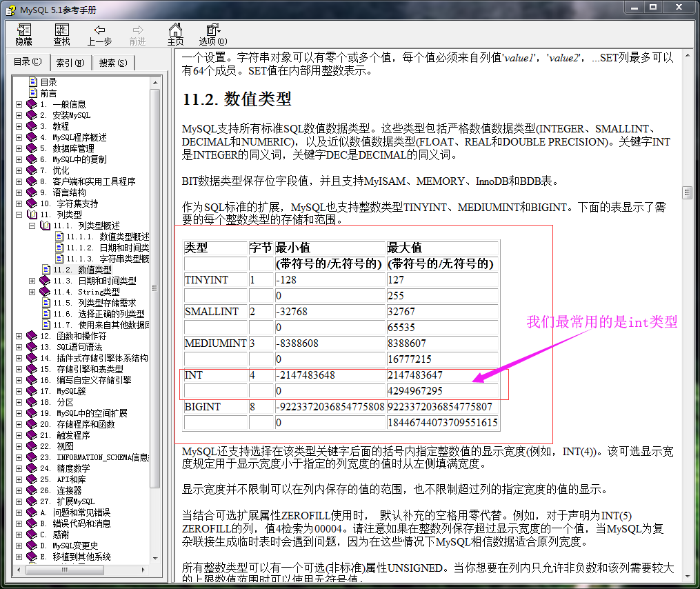Click book icon for 12. 函数和操作符
The width and height of the screenshot is (700, 589).
tap(32, 335)
